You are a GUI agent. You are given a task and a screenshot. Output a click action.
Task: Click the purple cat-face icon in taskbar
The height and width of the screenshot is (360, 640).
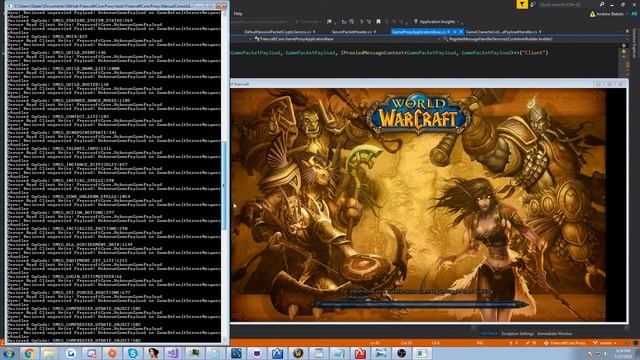tap(257, 353)
